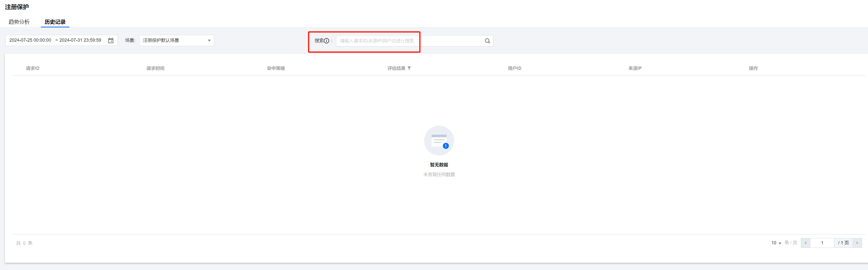
Task: Go to previous page arrow
Action: pyautogui.click(x=805, y=243)
